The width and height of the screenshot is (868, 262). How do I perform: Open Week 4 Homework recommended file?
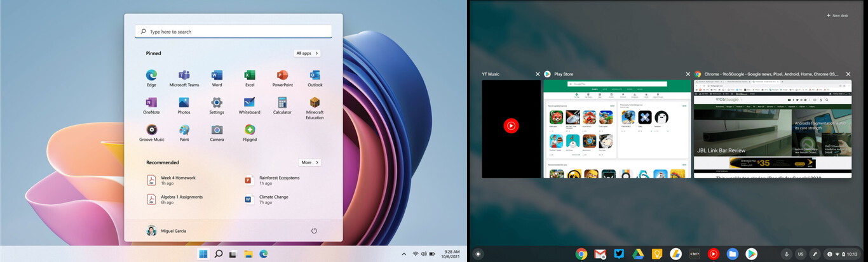(172, 180)
